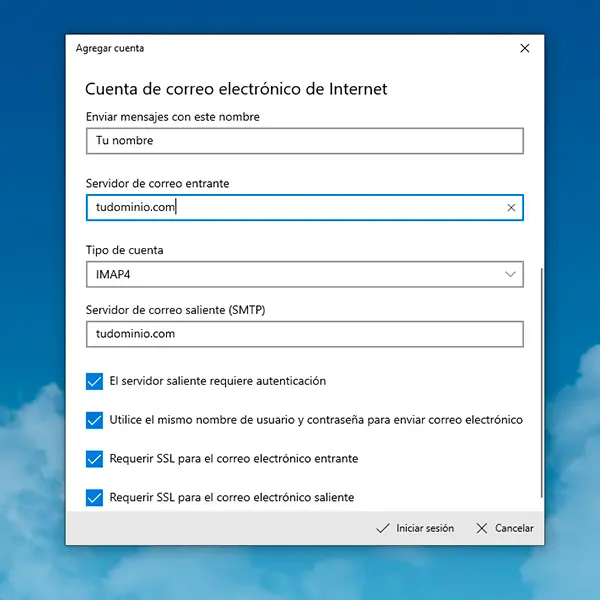
Task: Expand the Tipo de cuenta chevron arrow
Action: pos(511,273)
